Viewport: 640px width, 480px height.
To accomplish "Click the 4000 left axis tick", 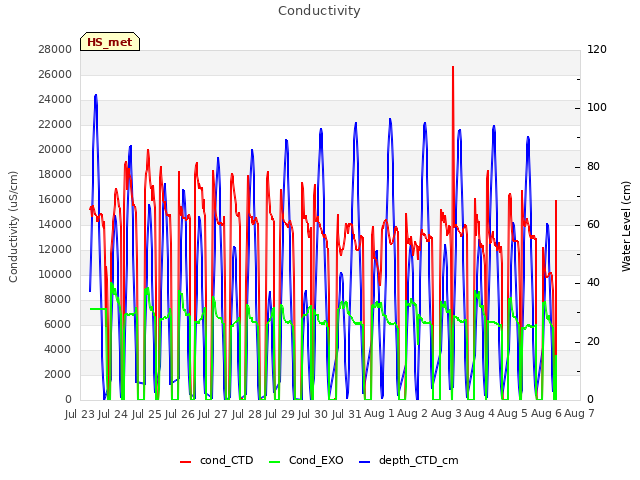I will tap(58, 349).
